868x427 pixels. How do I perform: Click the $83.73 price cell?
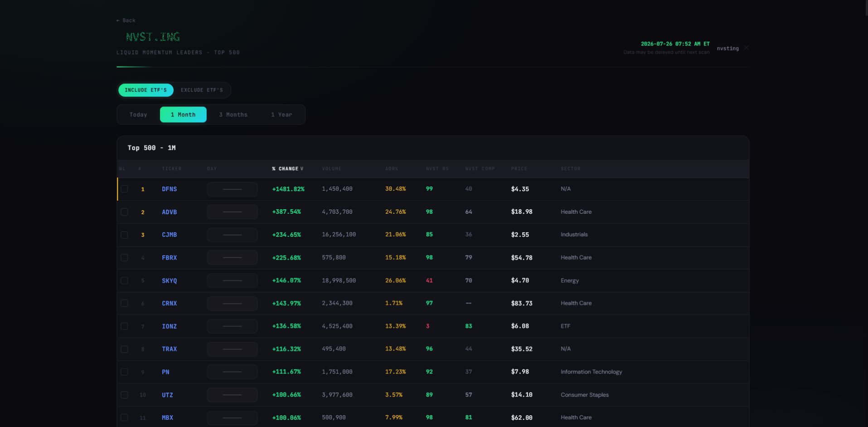pos(522,303)
